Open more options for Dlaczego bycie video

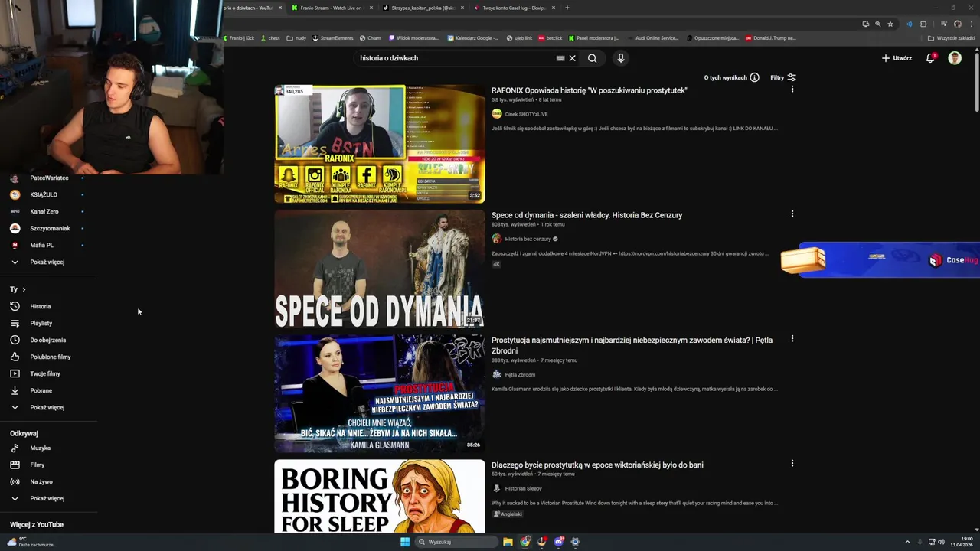tap(792, 464)
